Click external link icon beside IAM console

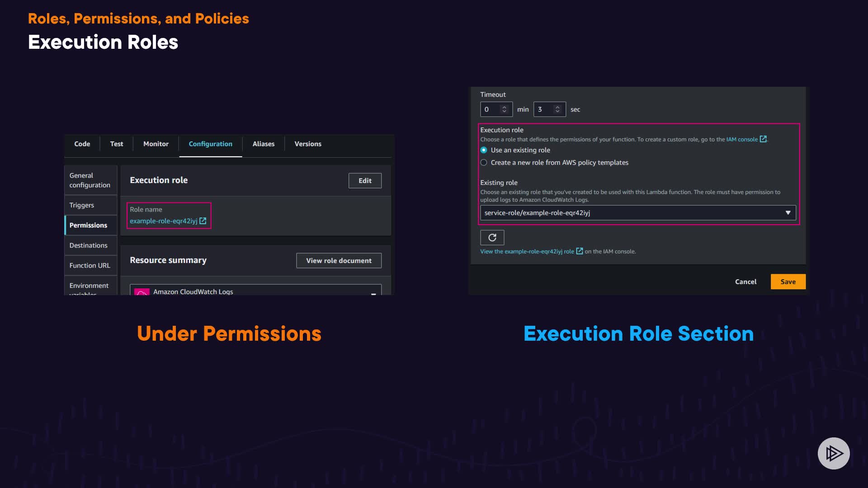click(763, 139)
